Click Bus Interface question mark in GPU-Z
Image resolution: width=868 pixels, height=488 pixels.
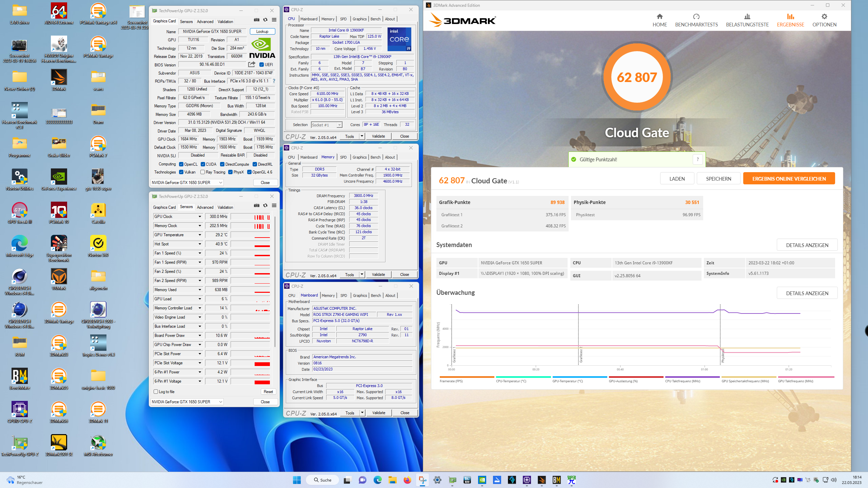(274, 81)
